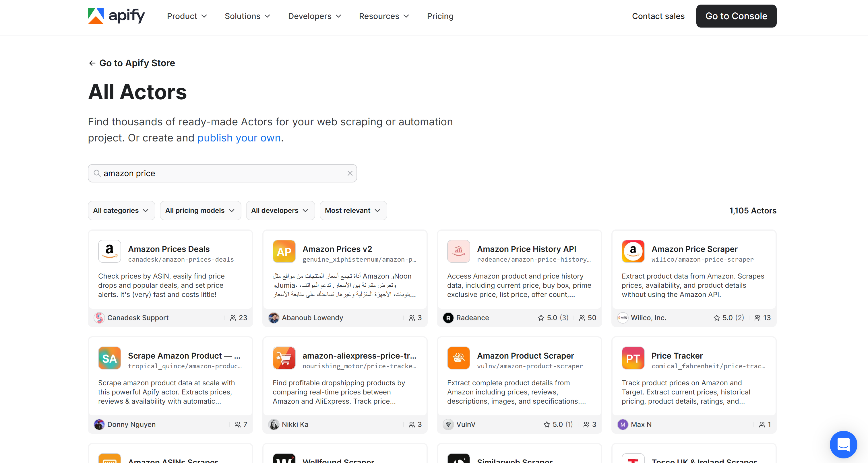Image resolution: width=868 pixels, height=463 pixels.
Task: Open the All categories dropdown
Action: pos(121,210)
